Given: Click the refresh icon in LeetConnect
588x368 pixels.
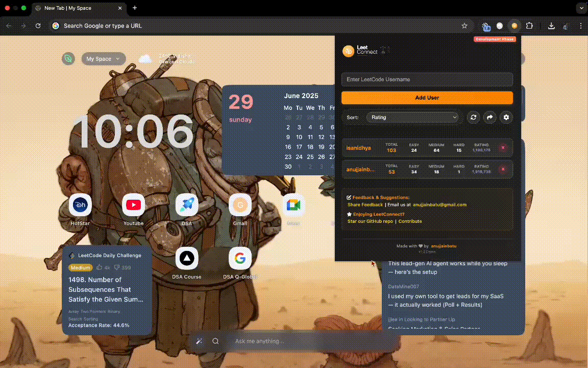Looking at the screenshot, I should [x=473, y=118].
